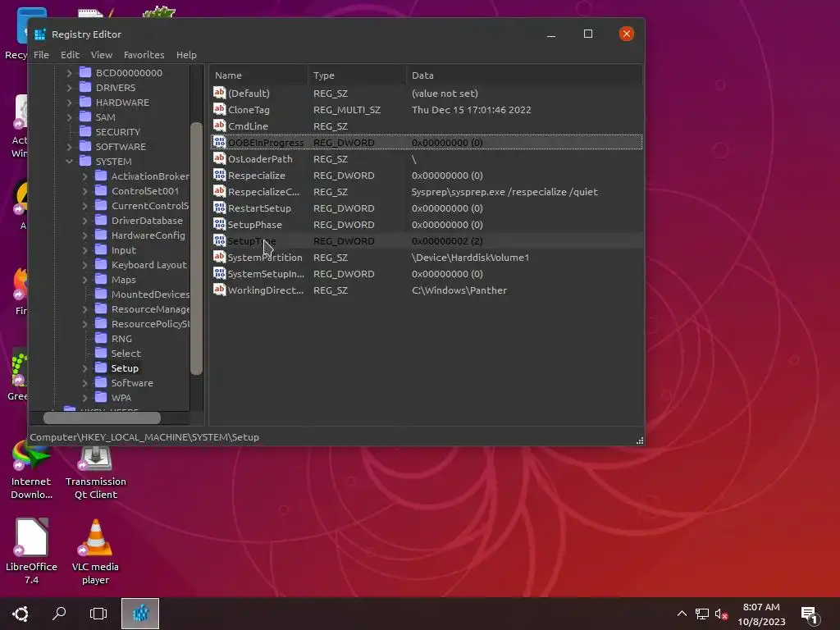840x630 pixels.
Task: Click the SystemPartition string icon
Action: pyautogui.click(x=219, y=257)
